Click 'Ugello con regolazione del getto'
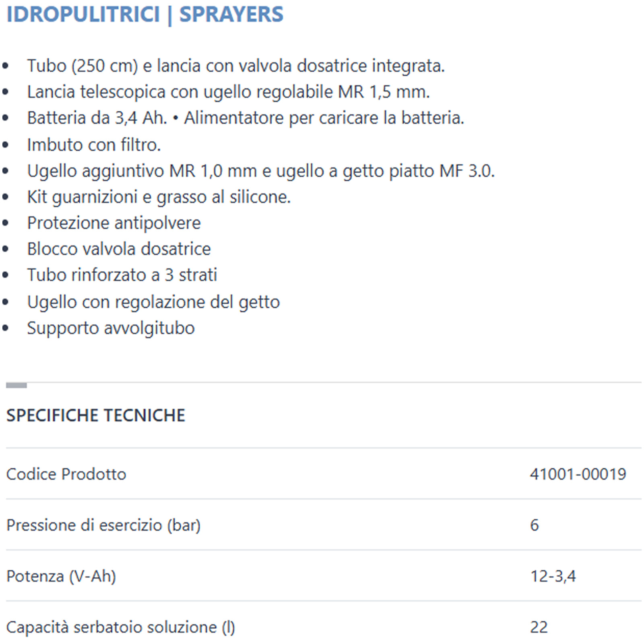The width and height of the screenshot is (644, 644). coord(153,302)
